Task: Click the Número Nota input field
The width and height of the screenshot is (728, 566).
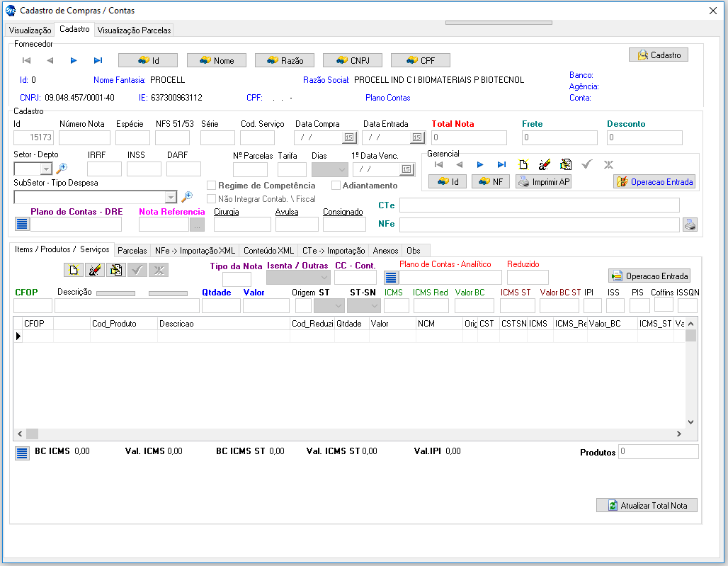Action: coord(84,137)
